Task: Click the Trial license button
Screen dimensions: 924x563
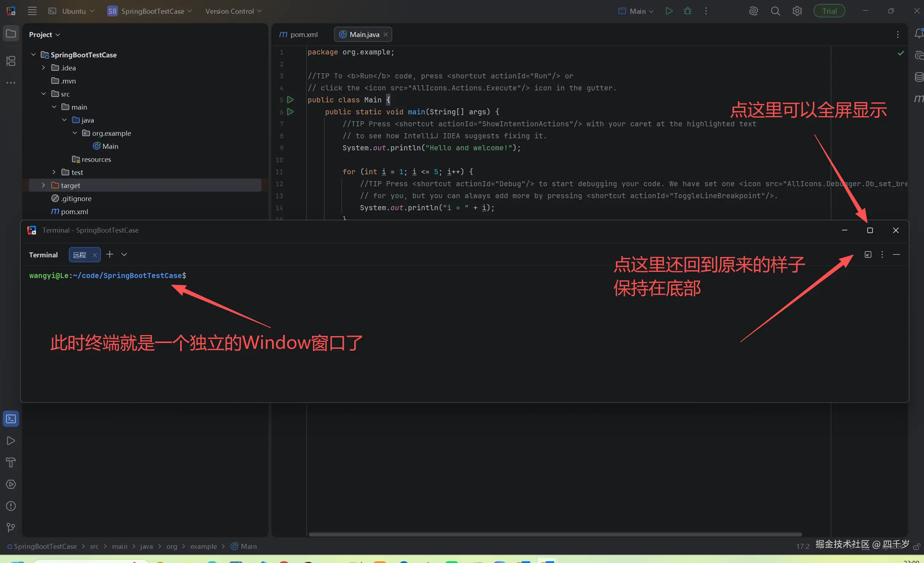Action: coord(829,11)
